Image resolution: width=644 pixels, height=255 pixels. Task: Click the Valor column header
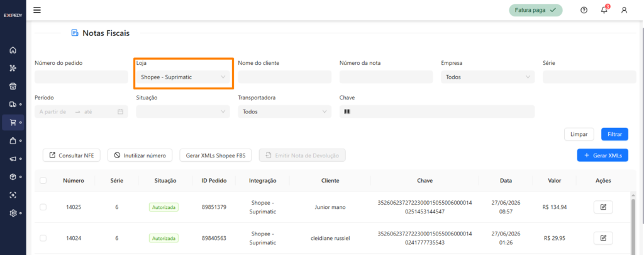(x=555, y=181)
